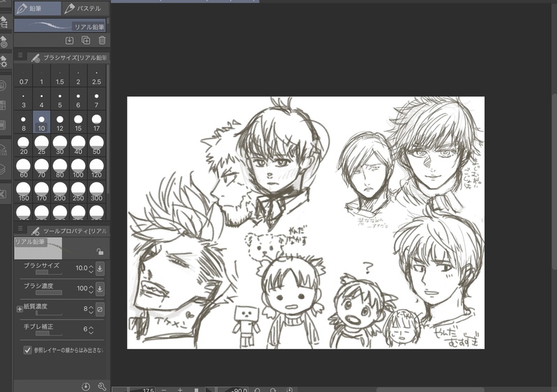Decrease ブラシ濃度 value with down arrow

[x=91, y=292]
